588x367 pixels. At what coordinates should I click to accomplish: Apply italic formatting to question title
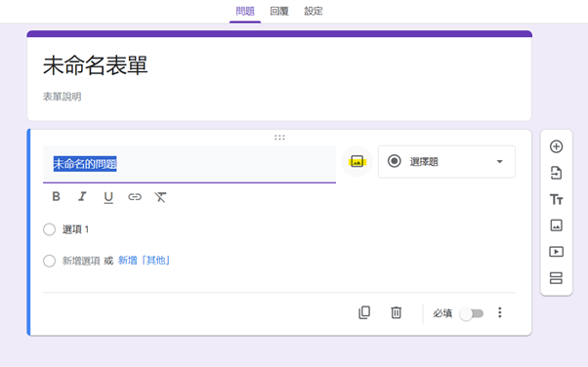point(82,196)
